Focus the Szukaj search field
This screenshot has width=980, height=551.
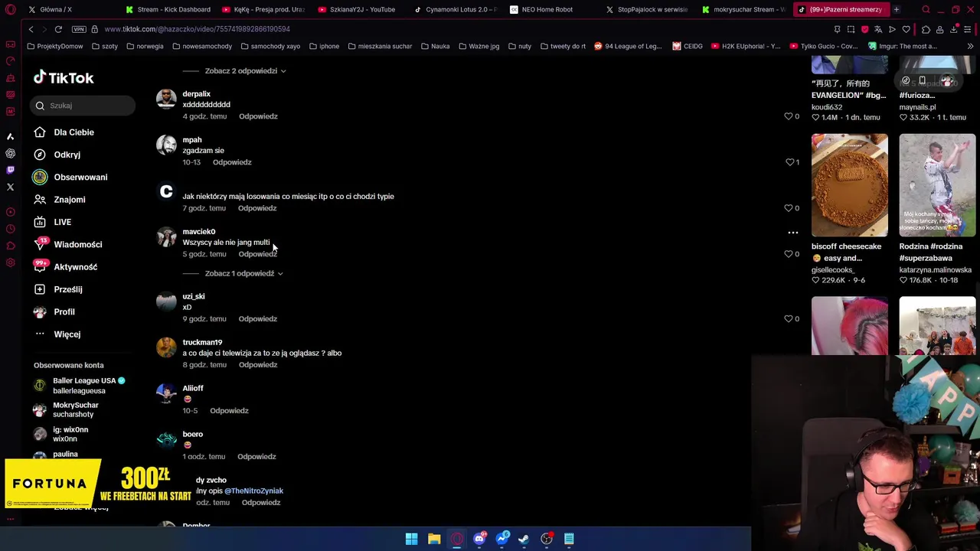point(84,106)
